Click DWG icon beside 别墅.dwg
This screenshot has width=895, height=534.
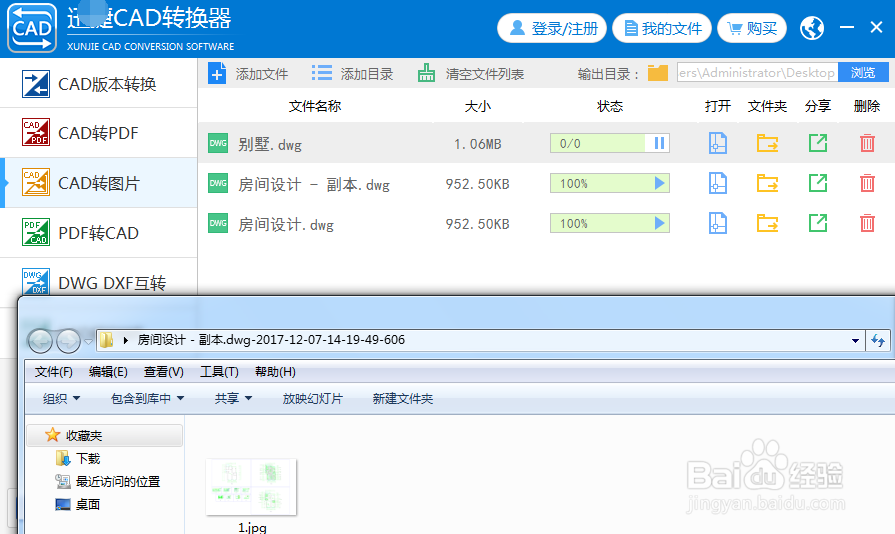[x=217, y=143]
